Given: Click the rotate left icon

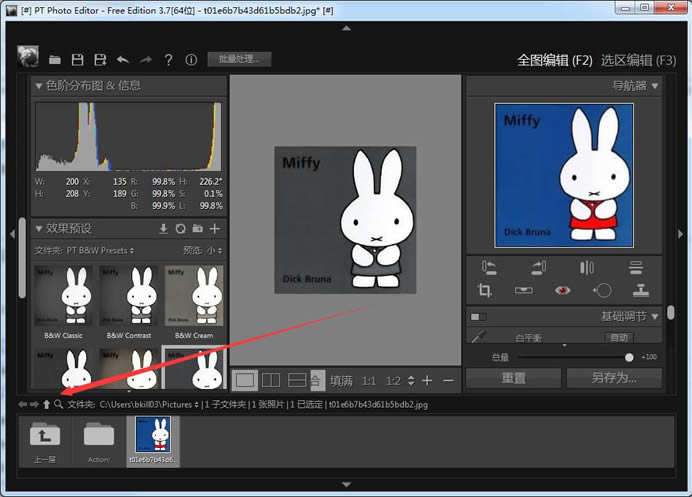Looking at the screenshot, I should point(489,267).
